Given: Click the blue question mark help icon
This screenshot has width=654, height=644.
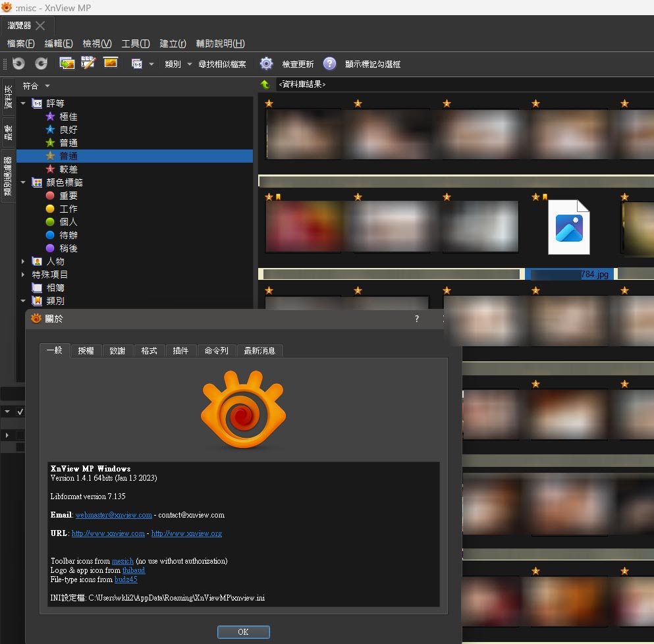Looking at the screenshot, I should tap(329, 64).
